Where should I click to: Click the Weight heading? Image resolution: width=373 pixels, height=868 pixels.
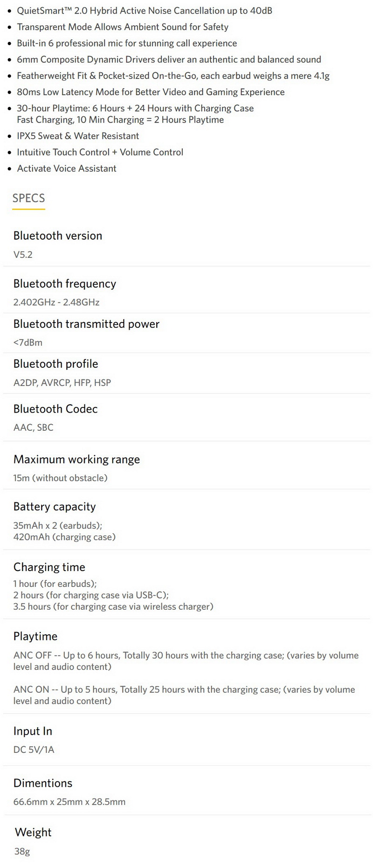(x=33, y=832)
